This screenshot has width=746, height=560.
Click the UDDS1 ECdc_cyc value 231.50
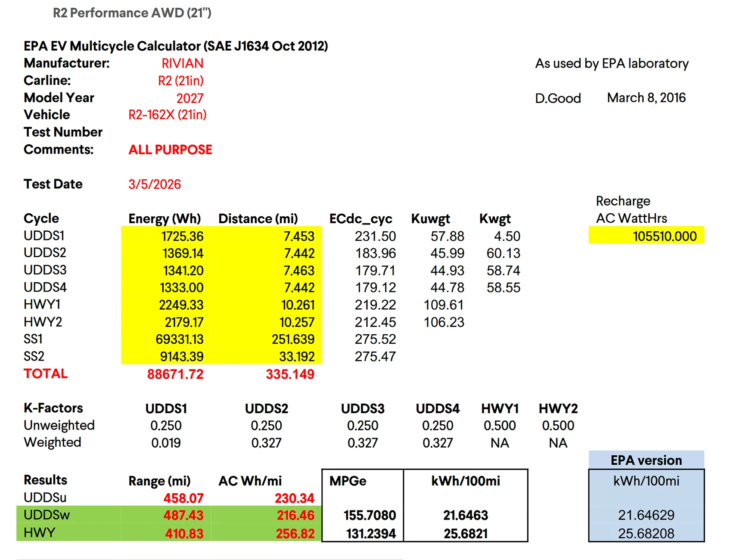coord(375,236)
